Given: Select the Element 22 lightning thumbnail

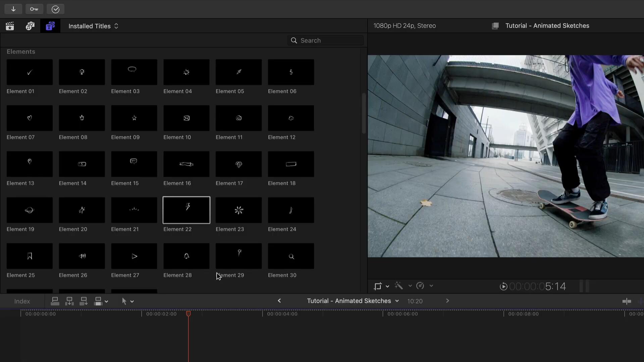Looking at the screenshot, I should [x=186, y=210].
